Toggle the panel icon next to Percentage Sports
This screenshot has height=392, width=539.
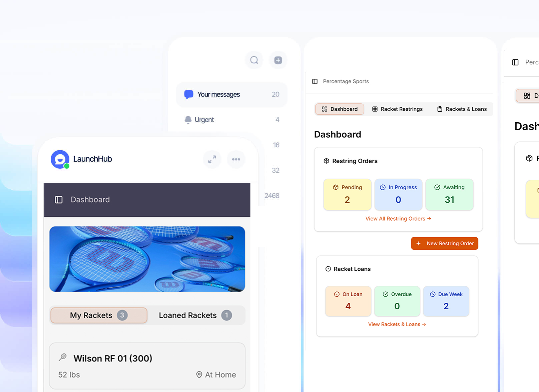point(315,81)
